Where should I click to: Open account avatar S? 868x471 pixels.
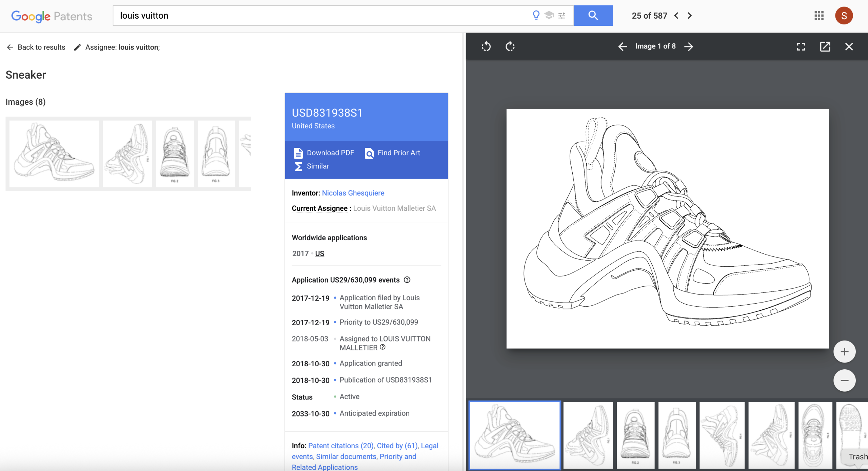pyautogui.click(x=844, y=16)
